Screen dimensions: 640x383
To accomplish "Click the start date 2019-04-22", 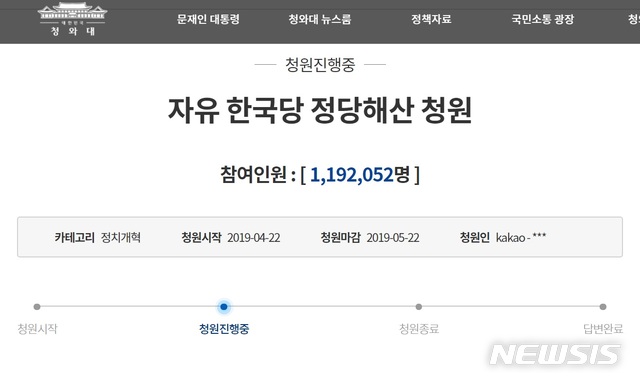I will pyautogui.click(x=253, y=238).
